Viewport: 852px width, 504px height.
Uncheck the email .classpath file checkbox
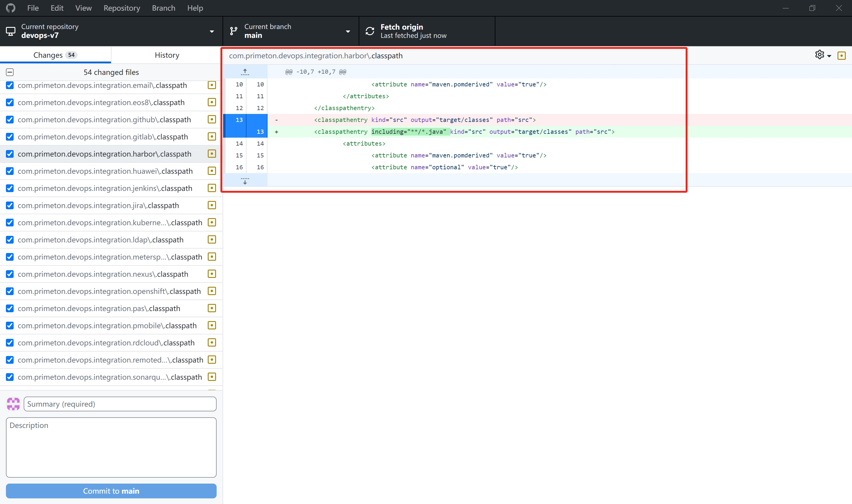tap(9, 85)
